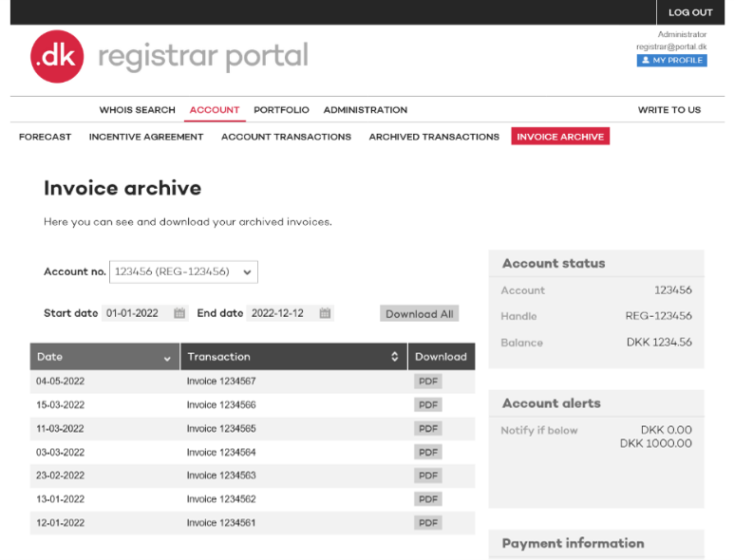Click into the Start date field
Image resolution: width=734 pixels, height=560 pixels.
click(x=136, y=313)
